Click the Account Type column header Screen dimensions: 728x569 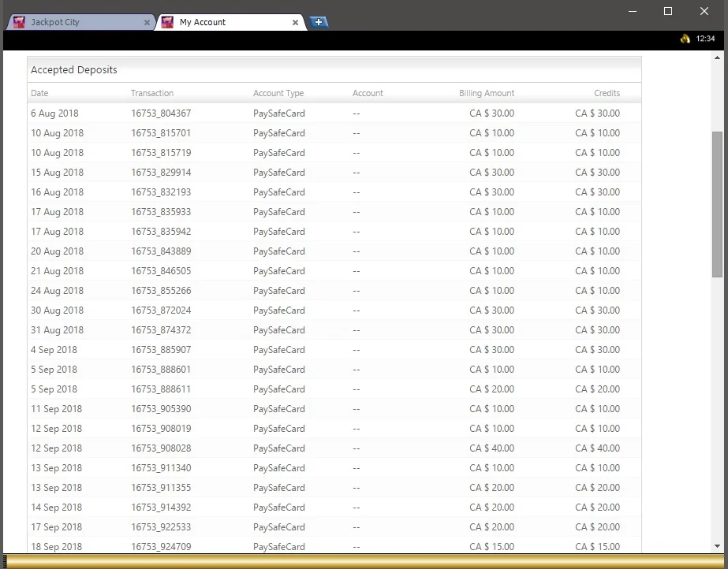(x=278, y=93)
